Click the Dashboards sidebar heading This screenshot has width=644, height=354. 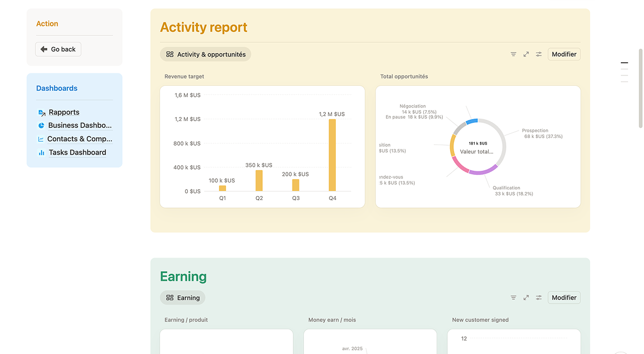click(x=57, y=88)
